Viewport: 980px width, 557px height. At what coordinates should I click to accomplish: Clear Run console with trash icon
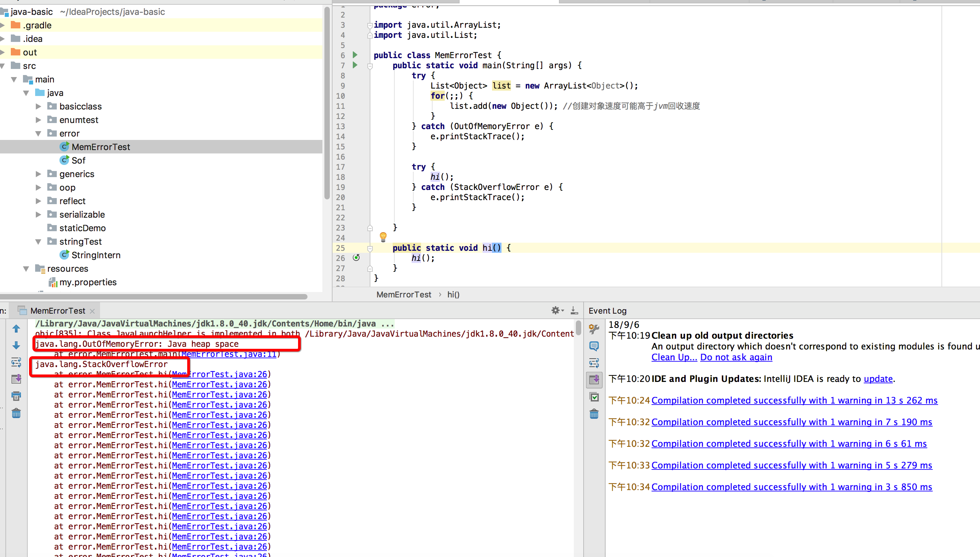(x=16, y=413)
